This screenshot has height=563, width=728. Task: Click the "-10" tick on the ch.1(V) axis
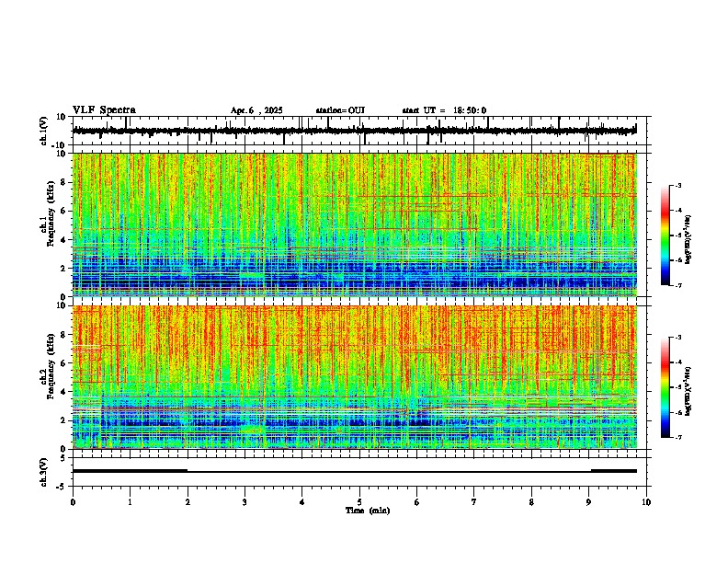[59, 145]
